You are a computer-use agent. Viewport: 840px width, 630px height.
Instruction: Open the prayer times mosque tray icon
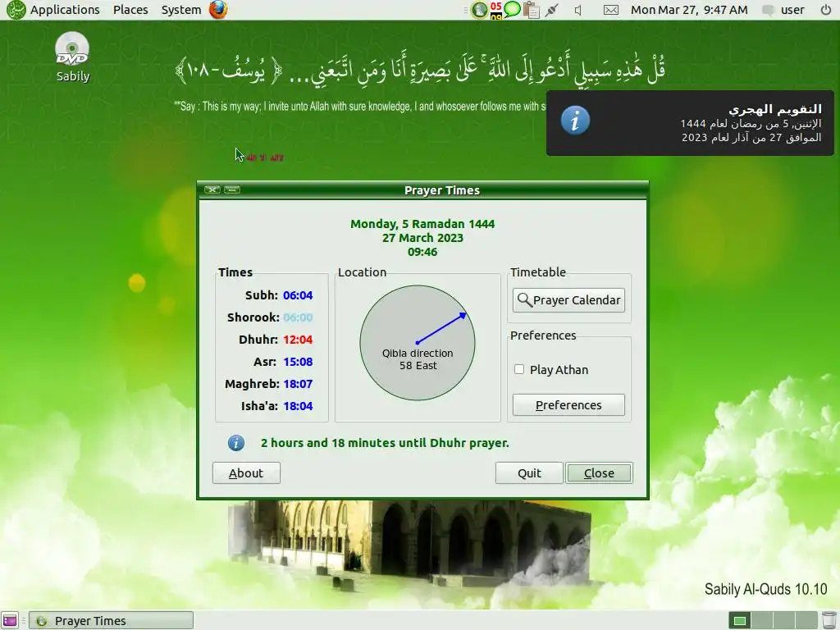coord(479,10)
